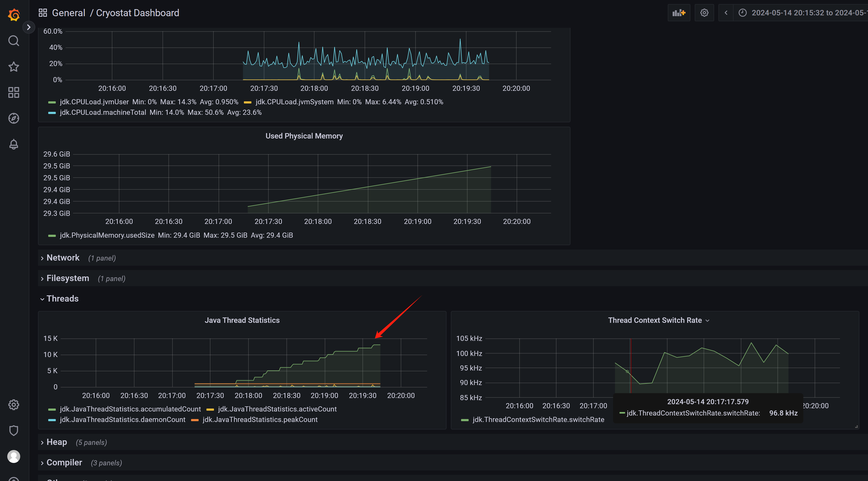This screenshot has height=481, width=868.
Task: Open Starred dashboards icon
Action: [x=14, y=67]
